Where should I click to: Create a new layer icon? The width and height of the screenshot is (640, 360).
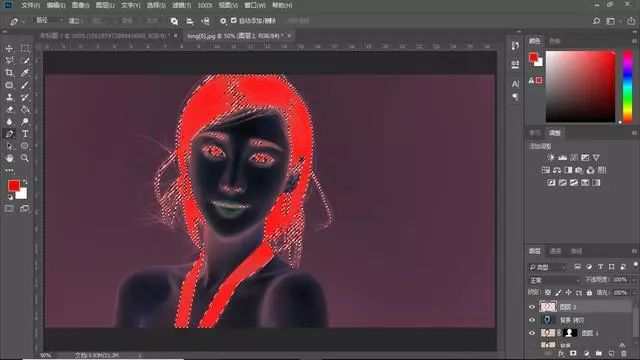(x=611, y=353)
